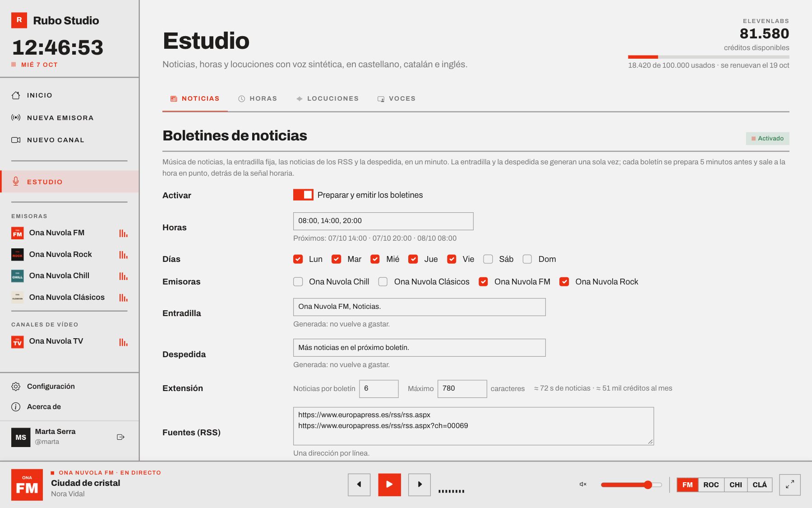Uncheck the Ona Nuvola Rock emisora checkbox
Image resolution: width=812 pixels, height=508 pixels.
(x=564, y=282)
